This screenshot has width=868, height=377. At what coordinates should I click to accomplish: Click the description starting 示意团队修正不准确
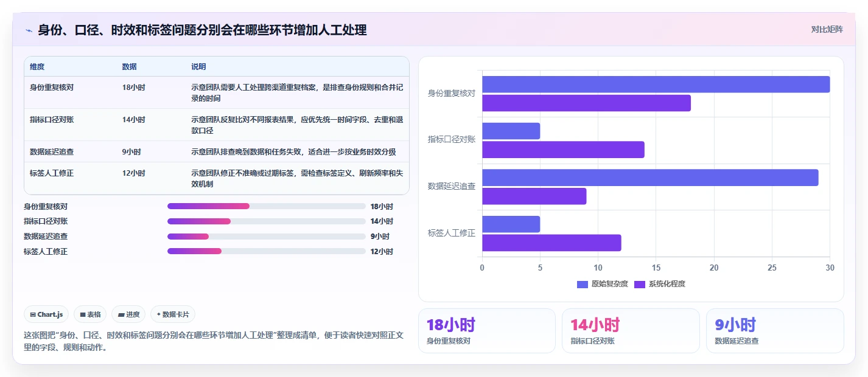[297, 179]
